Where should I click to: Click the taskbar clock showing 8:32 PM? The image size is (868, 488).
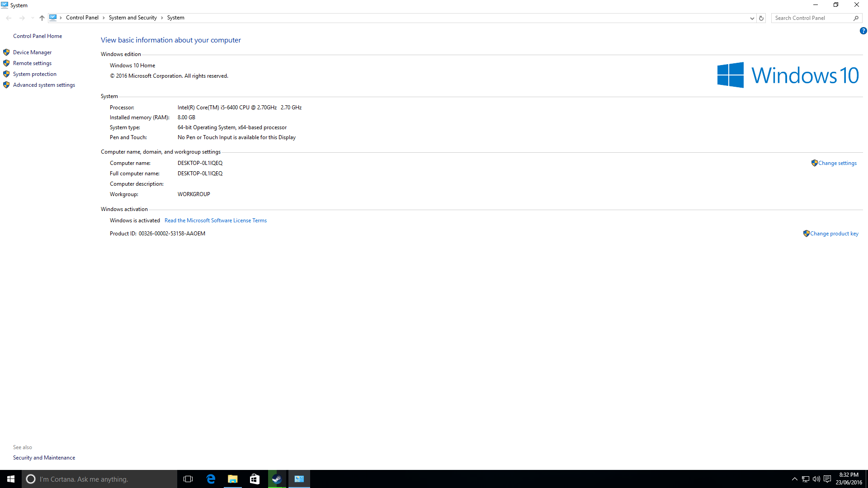coord(849,479)
